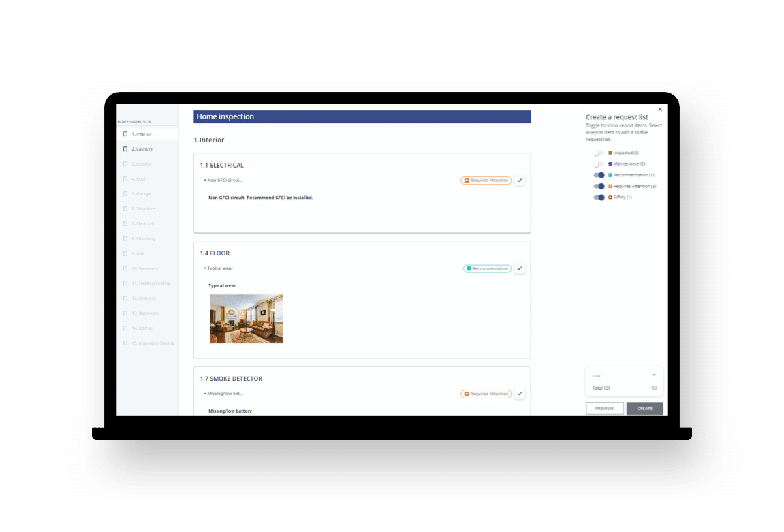Click the Requires Attention badge under Smoke Detector
Screen dimensions: 784x532
(x=486, y=394)
